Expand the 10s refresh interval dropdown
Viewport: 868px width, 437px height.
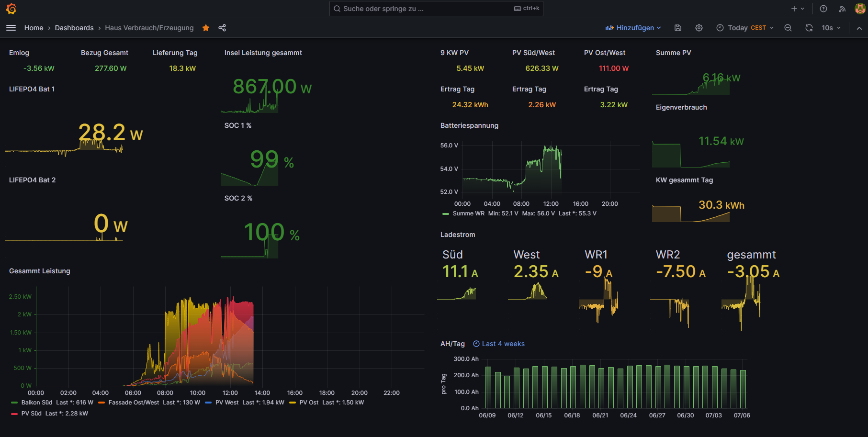tap(831, 28)
